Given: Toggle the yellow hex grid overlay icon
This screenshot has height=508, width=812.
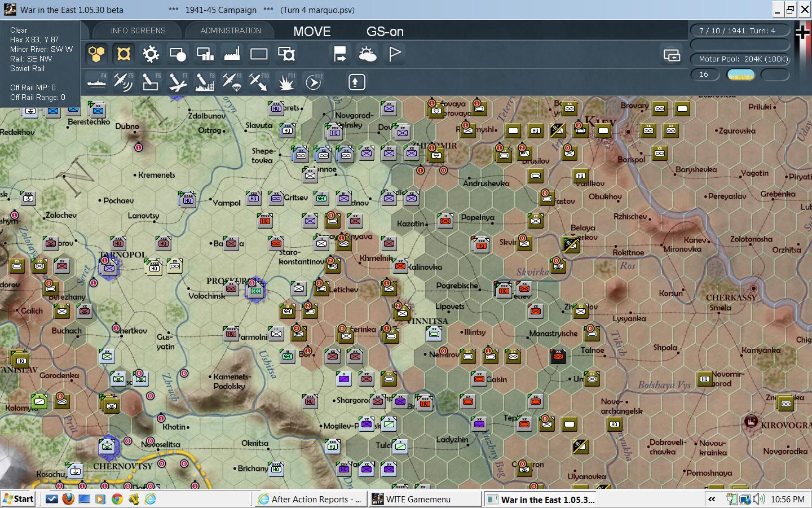Looking at the screenshot, I should click(x=96, y=54).
